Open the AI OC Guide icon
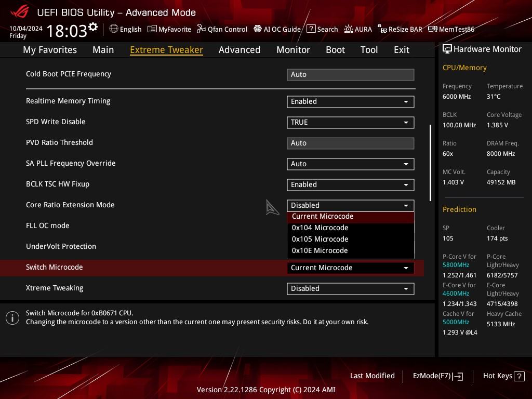 (258, 29)
